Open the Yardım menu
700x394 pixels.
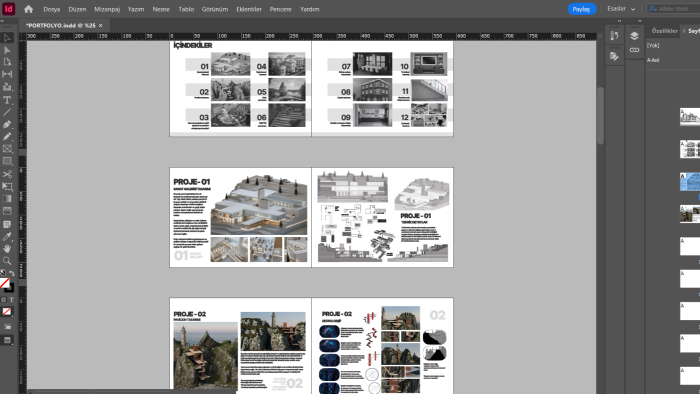click(x=309, y=9)
